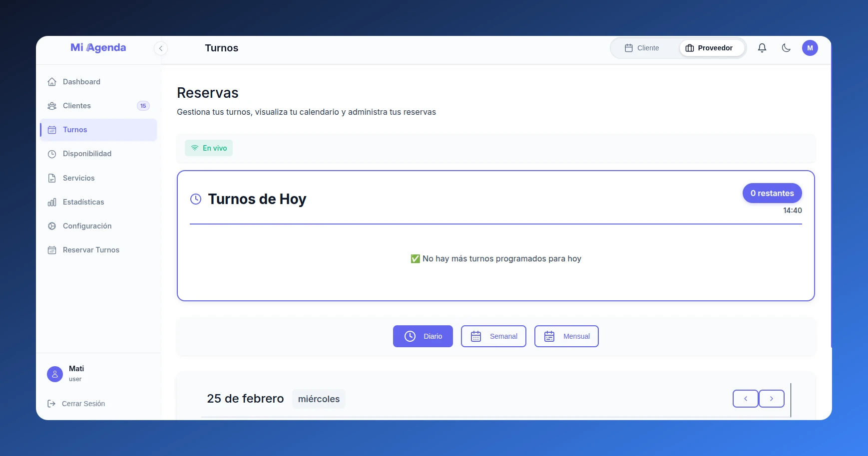Click the 25 de febrero date heading
Image resolution: width=868 pixels, height=456 pixels.
[x=245, y=399]
